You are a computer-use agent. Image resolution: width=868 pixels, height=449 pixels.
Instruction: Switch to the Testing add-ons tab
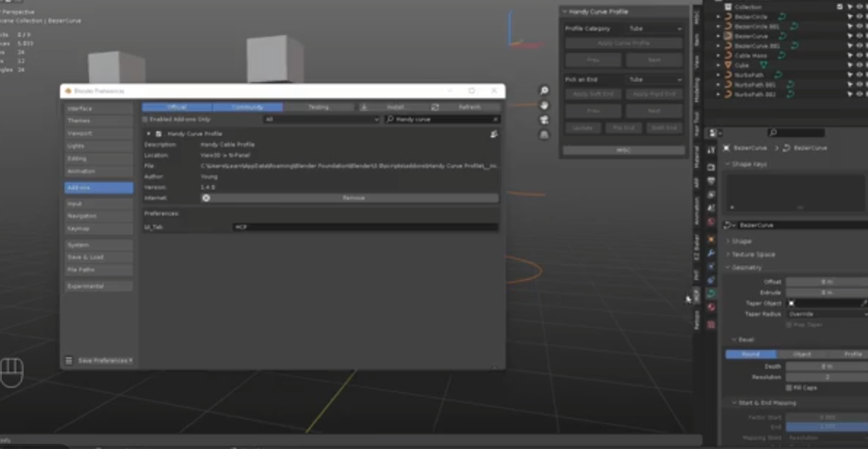coord(318,107)
